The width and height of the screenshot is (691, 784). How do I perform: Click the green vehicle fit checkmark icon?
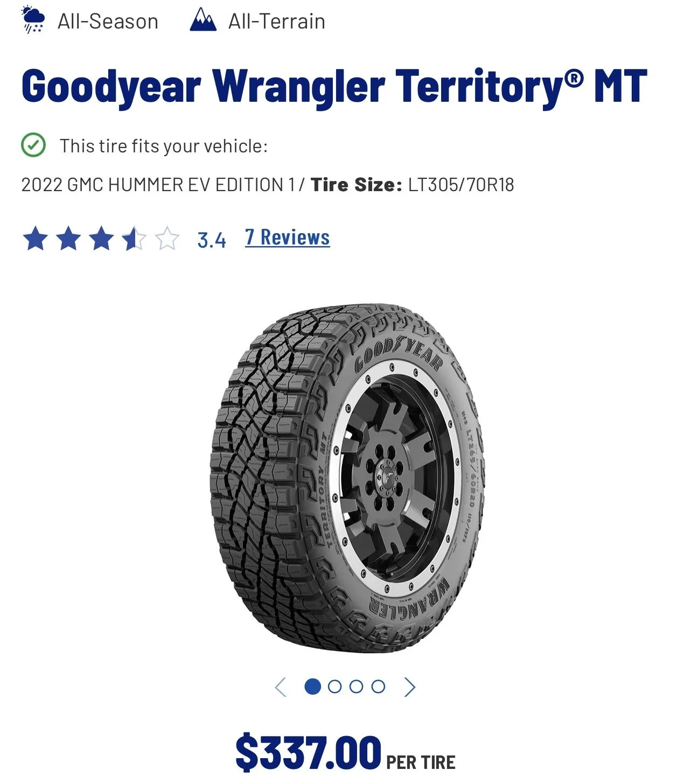point(33,145)
